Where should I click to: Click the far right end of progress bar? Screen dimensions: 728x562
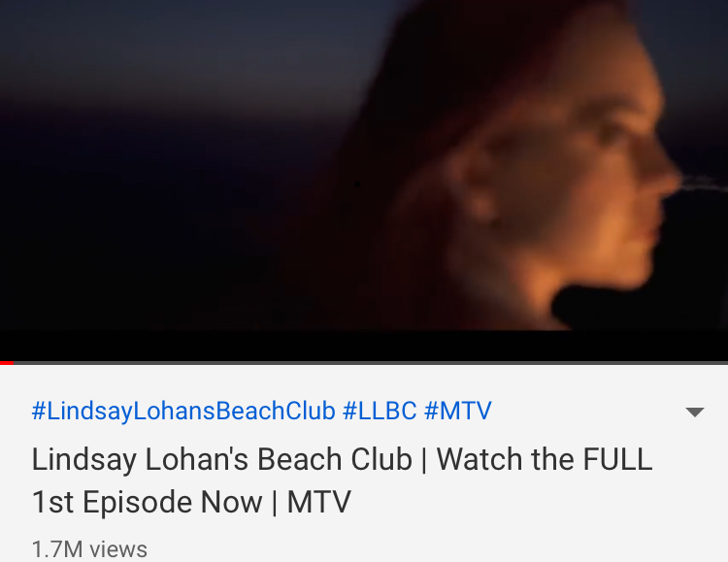click(724, 363)
